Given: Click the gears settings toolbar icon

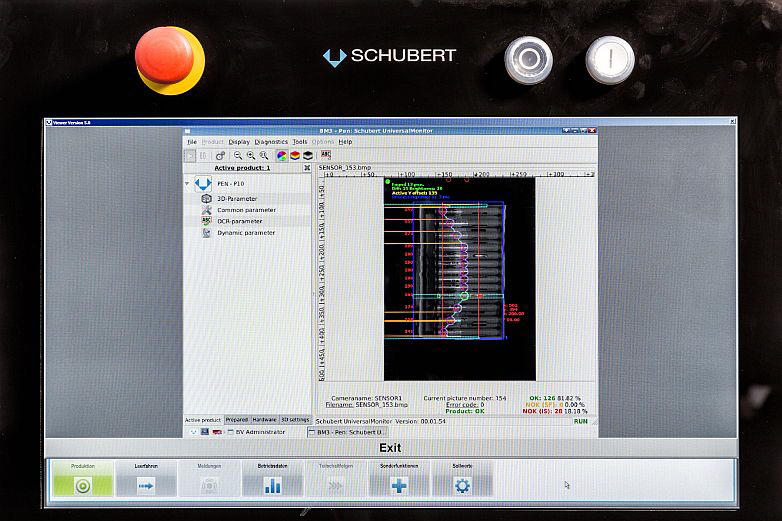Looking at the screenshot, I should point(220,156).
